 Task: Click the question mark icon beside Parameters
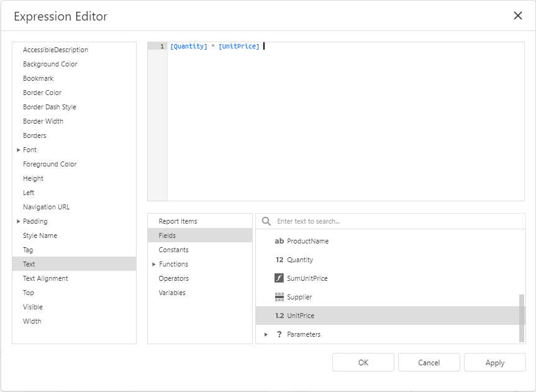[x=279, y=334]
